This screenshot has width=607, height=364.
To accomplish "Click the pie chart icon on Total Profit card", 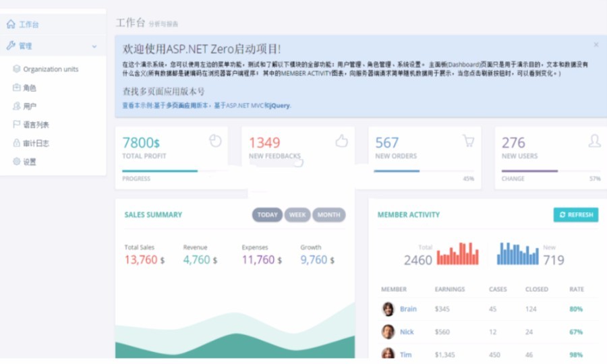I will click(x=215, y=141).
